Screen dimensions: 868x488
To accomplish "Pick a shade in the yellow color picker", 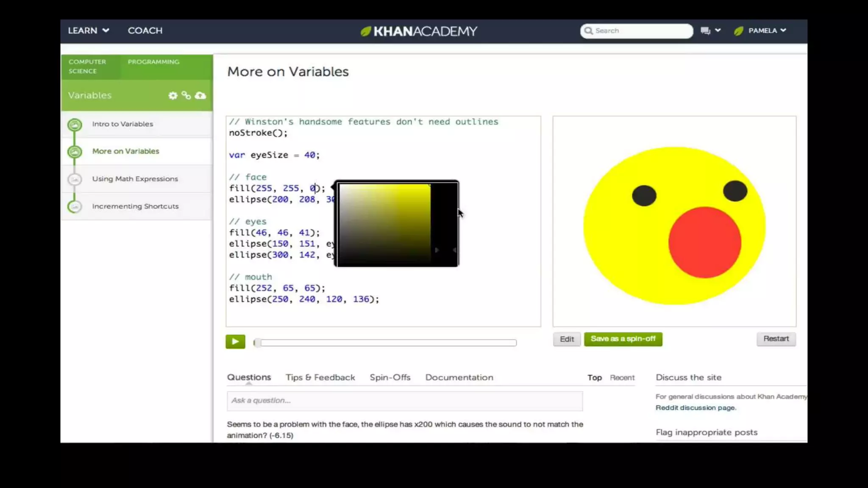I will (x=385, y=223).
